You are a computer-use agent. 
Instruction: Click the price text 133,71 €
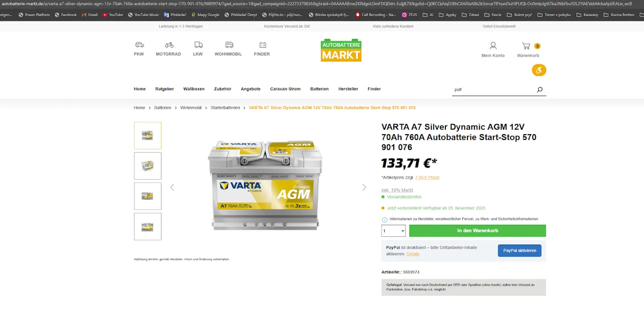pyautogui.click(x=409, y=163)
